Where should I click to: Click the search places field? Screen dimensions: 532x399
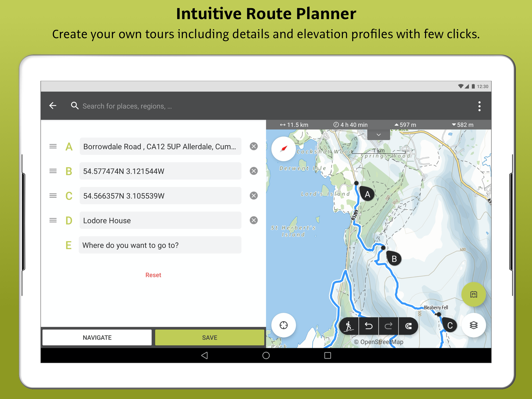point(127,106)
